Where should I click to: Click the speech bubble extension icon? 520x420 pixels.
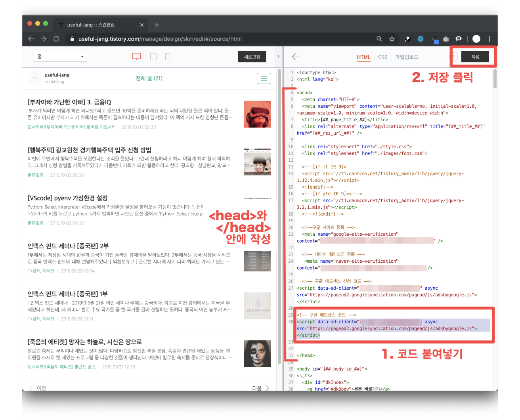(459, 39)
